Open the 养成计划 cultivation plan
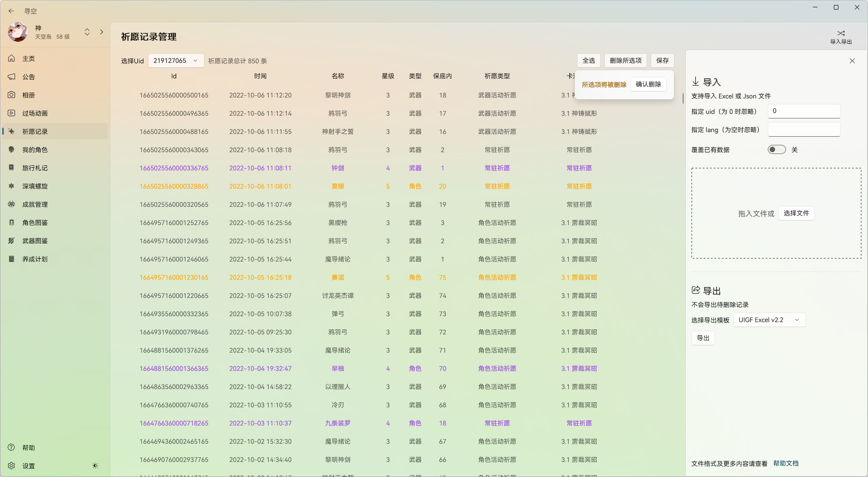868x477 pixels. point(34,259)
